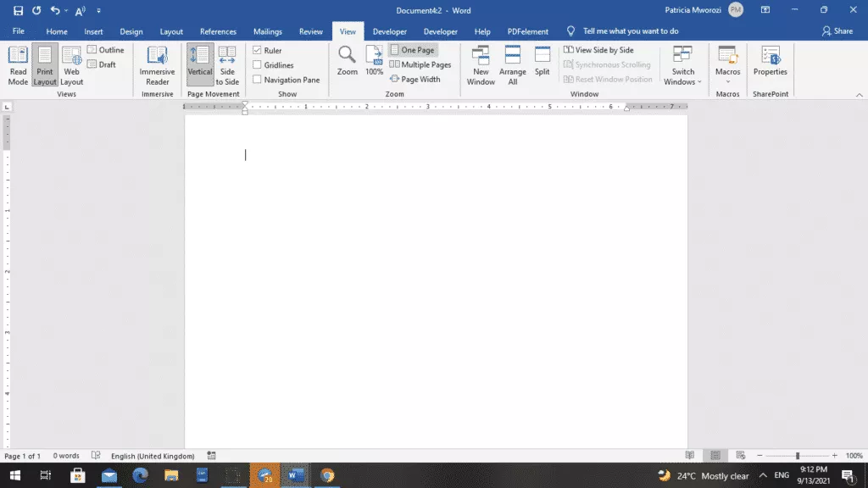Click the 100% zoom level indicator
This screenshot has width=868, height=488.
click(x=854, y=456)
